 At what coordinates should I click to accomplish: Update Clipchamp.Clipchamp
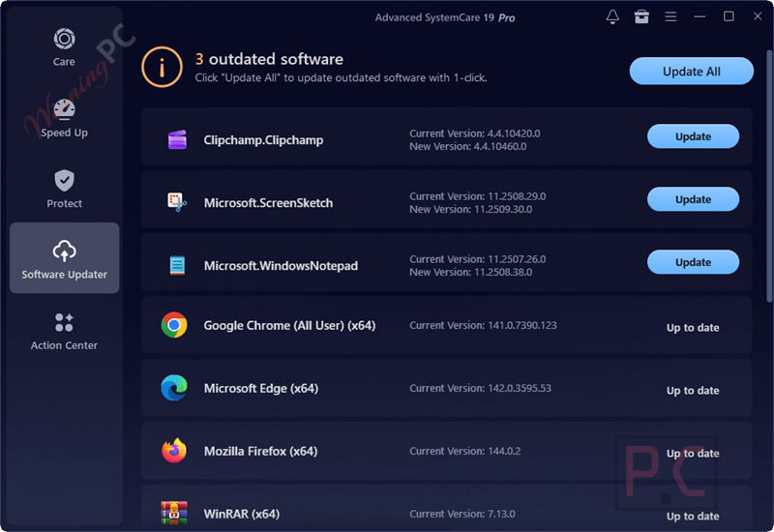coord(693,136)
